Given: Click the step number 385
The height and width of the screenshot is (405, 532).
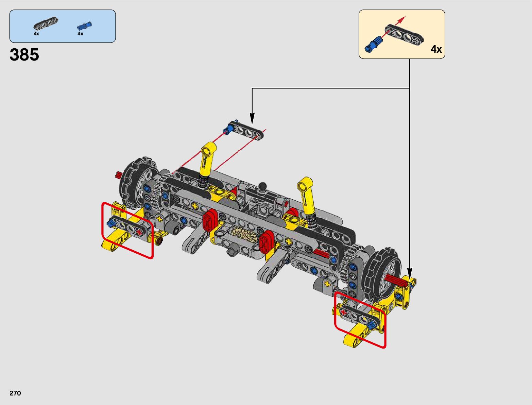Looking at the screenshot, I should point(24,55).
